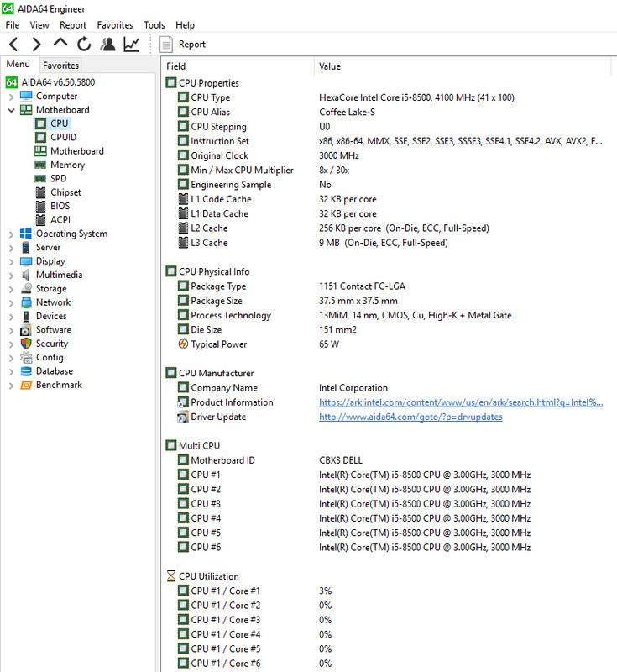Select the CPU #1 / Core #1 row
This screenshot has width=617, height=672.
[x=388, y=591]
